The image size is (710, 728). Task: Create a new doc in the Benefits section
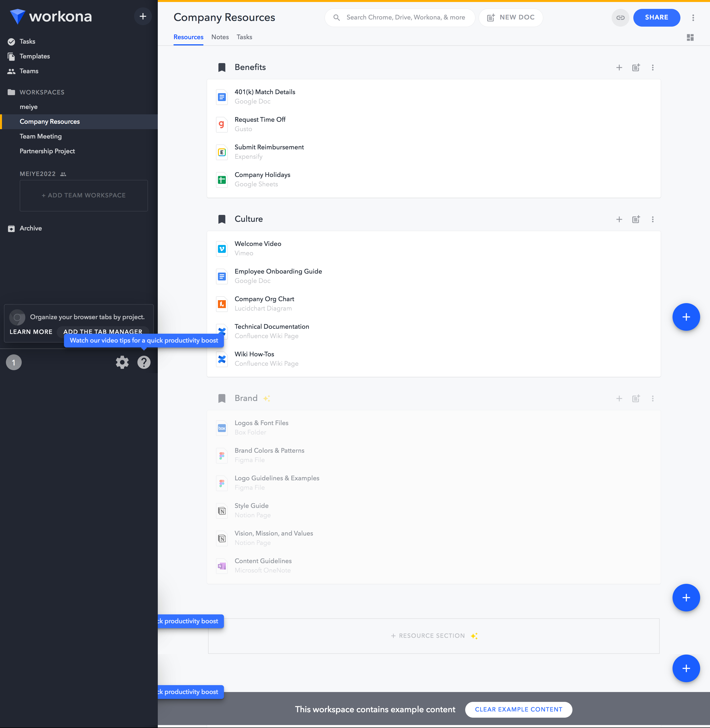[x=636, y=68]
